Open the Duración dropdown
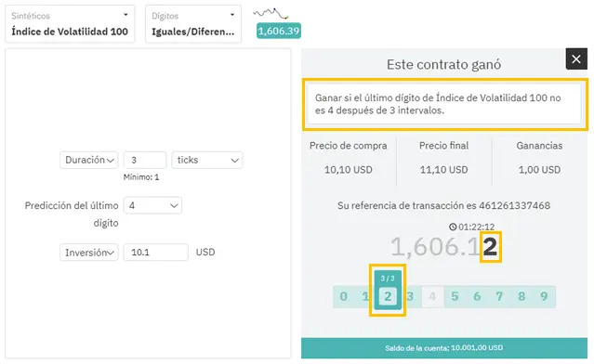Image resolution: width=594 pixels, height=364 pixels. tap(89, 160)
